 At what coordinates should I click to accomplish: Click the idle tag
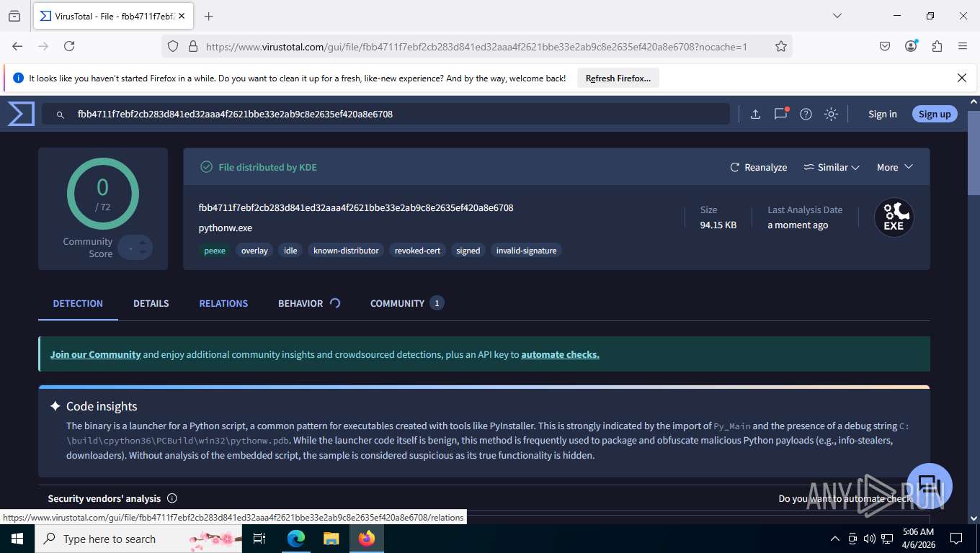290,251
